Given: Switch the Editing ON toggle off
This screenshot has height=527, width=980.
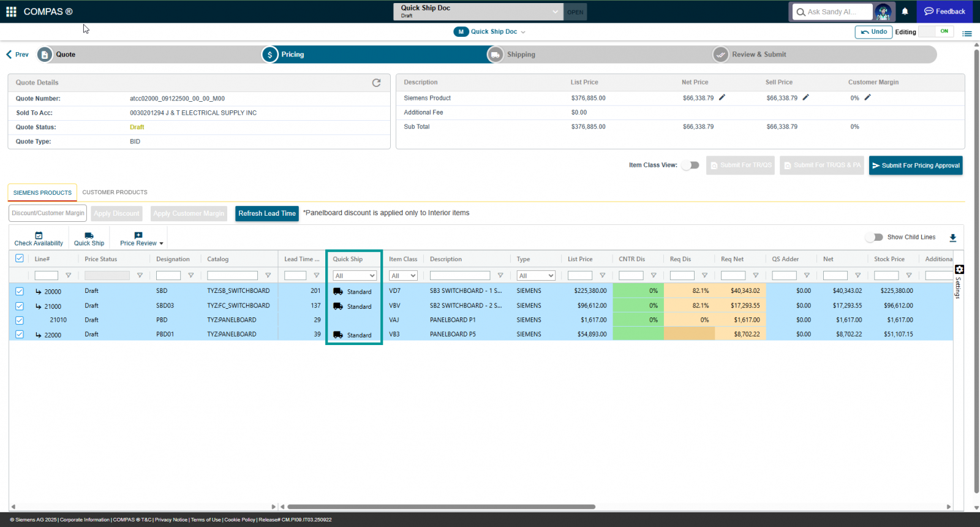Looking at the screenshot, I should (x=936, y=31).
